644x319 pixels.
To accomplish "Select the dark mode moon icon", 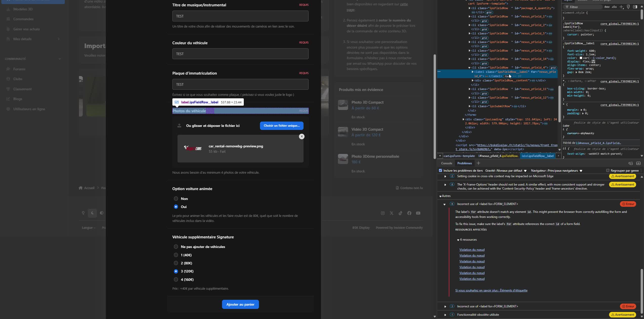I will click(92, 213).
